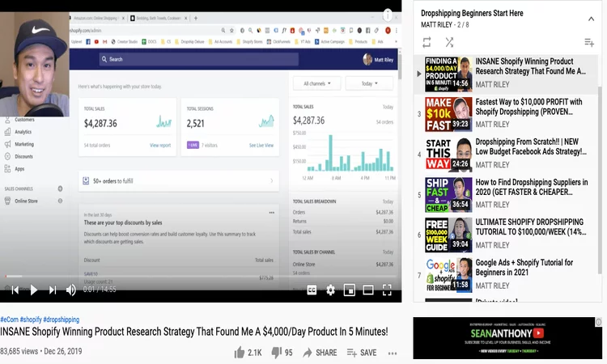Open Today date range dropdown
This screenshot has height=364, width=607.
pos(369,83)
